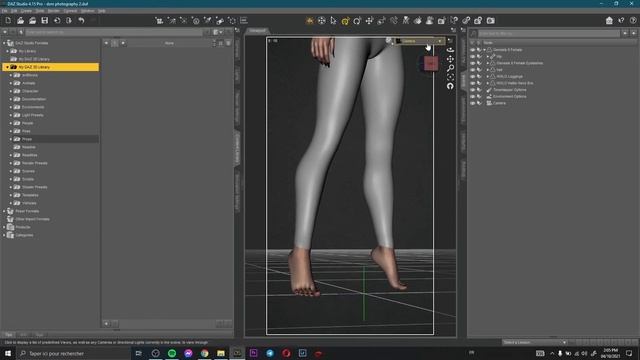Open the viewport camera selection dropdown

[420, 41]
